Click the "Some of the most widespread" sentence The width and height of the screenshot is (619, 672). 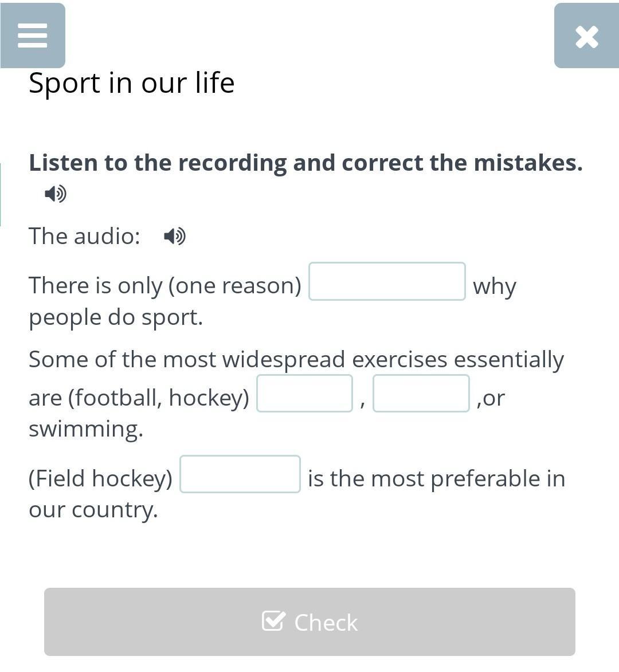point(296,360)
